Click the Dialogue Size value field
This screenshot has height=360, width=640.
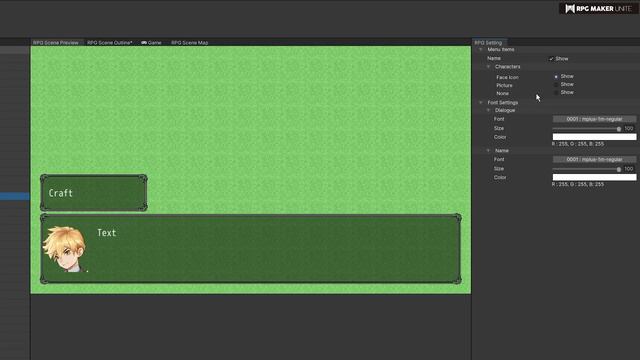tap(629, 129)
